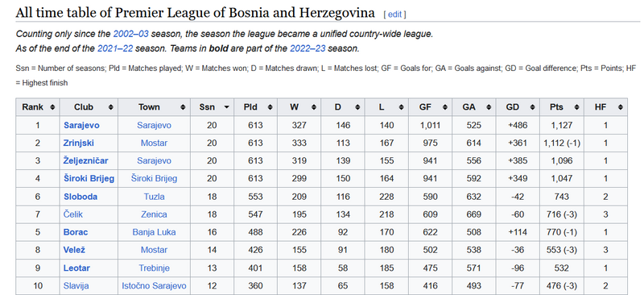Sort table by Town column arrows
This screenshot has width=644, height=295.
tap(183, 107)
